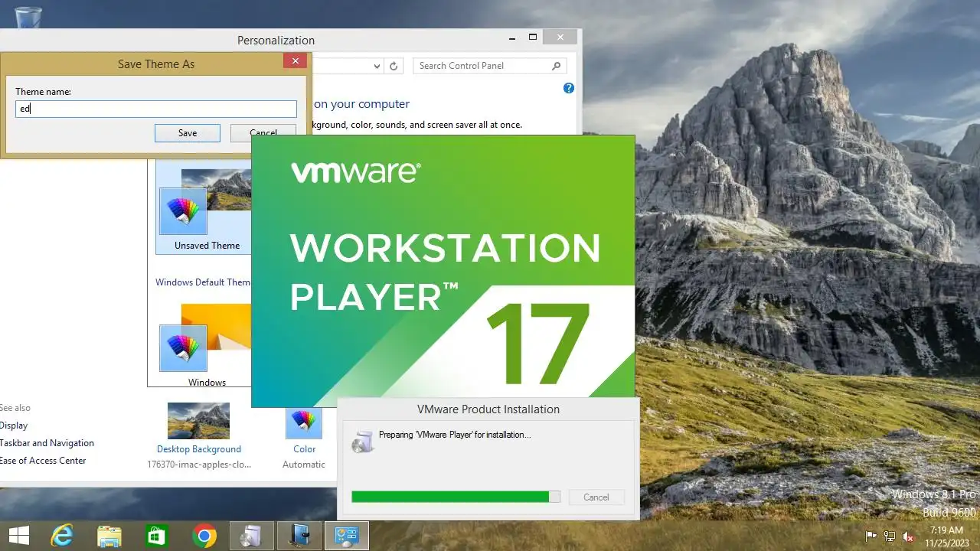Image resolution: width=980 pixels, height=551 pixels.
Task: Open Ease of Access Center link
Action: point(43,461)
